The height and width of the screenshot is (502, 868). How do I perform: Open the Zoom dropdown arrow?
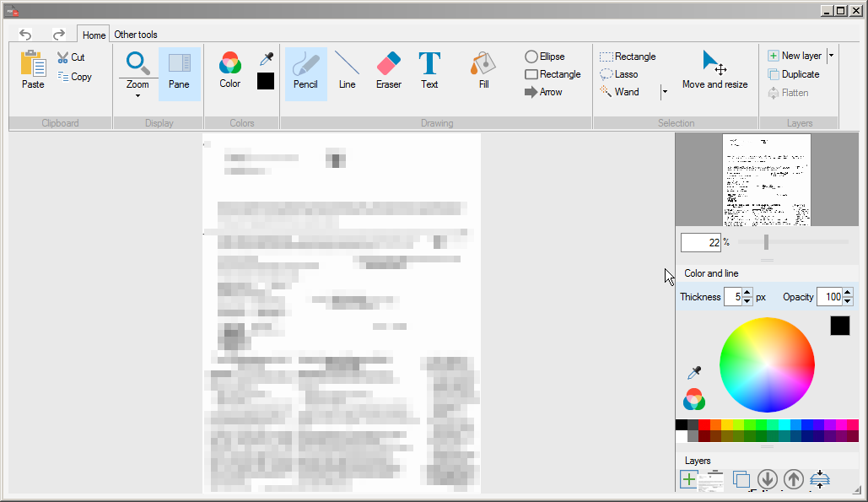click(137, 95)
